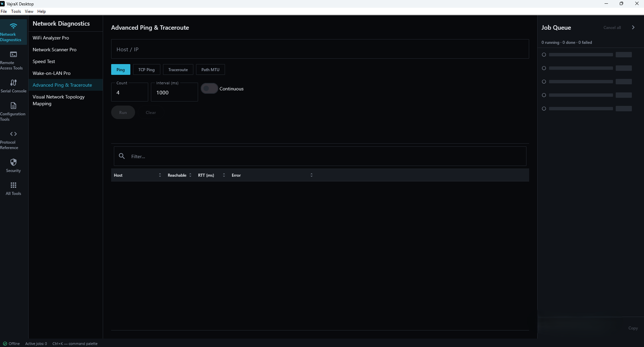Click 'Network Diagnostics' panel heading

coord(61,24)
